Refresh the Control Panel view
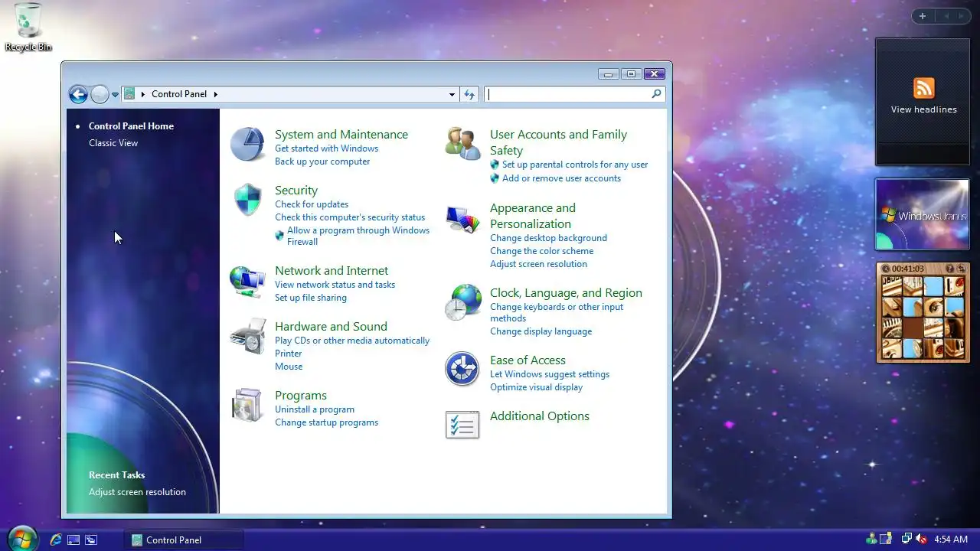The width and height of the screenshot is (980, 551). 469,94
